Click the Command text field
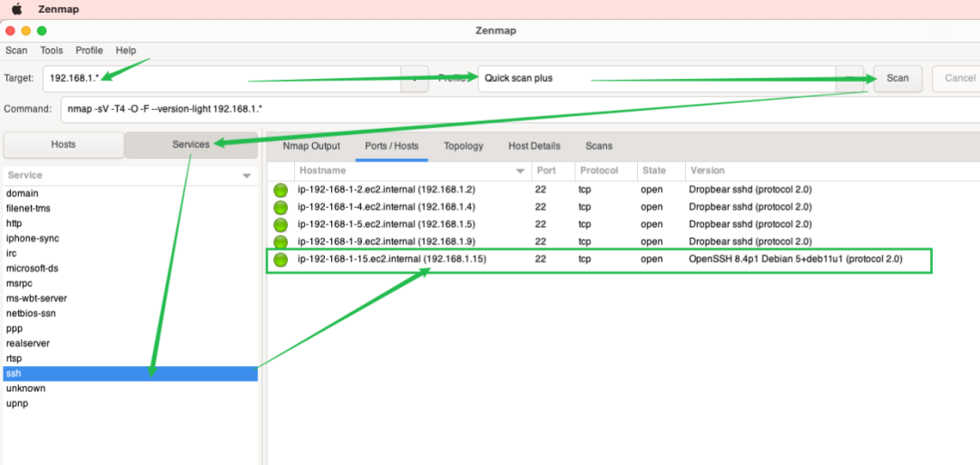Screen dimensions: 980x465 pos(520,109)
